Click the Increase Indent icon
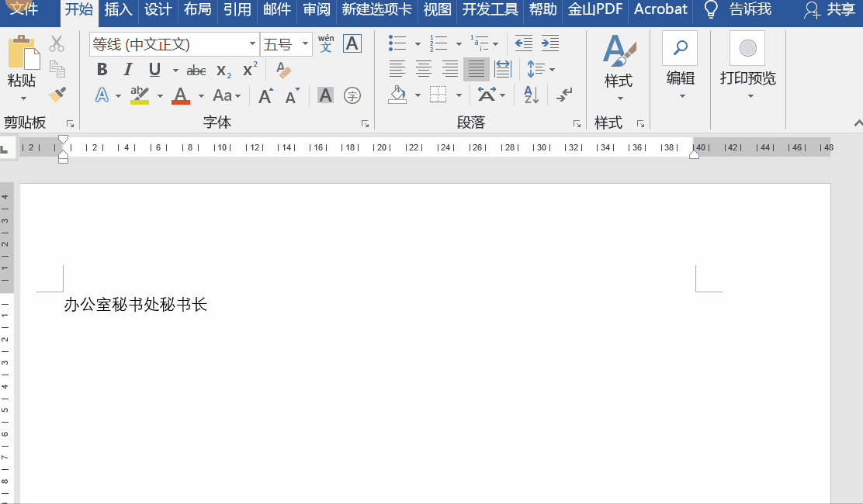The height and width of the screenshot is (504, 863). (550, 43)
